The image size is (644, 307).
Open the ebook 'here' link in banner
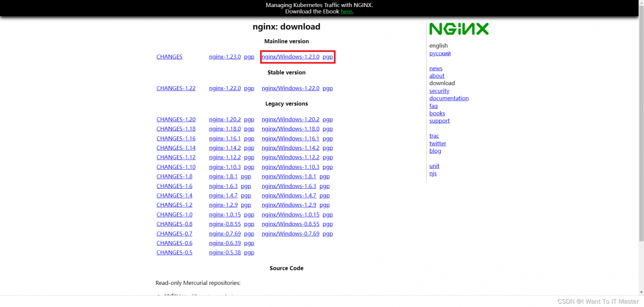346,12
